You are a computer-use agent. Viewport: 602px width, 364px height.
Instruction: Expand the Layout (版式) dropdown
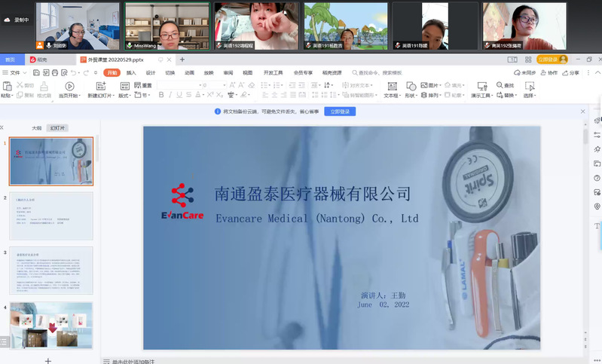pyautogui.click(x=124, y=96)
